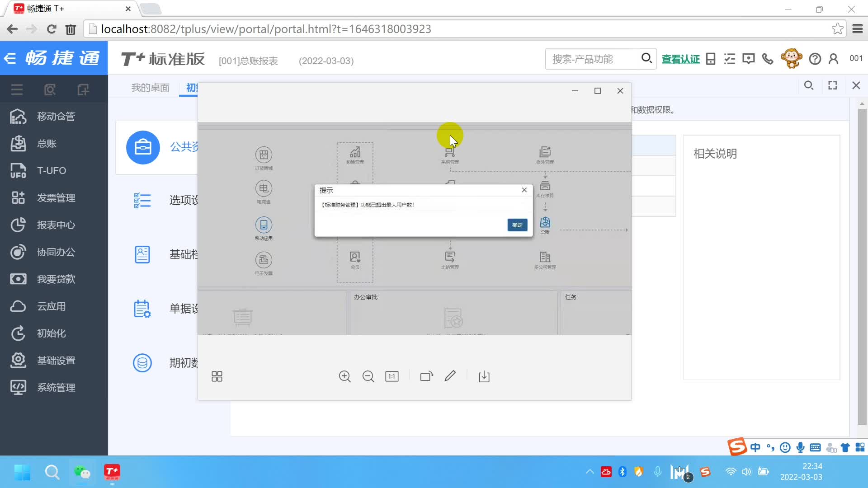Save the picture with the download icon
This screenshot has height=488, width=868.
[484, 376]
